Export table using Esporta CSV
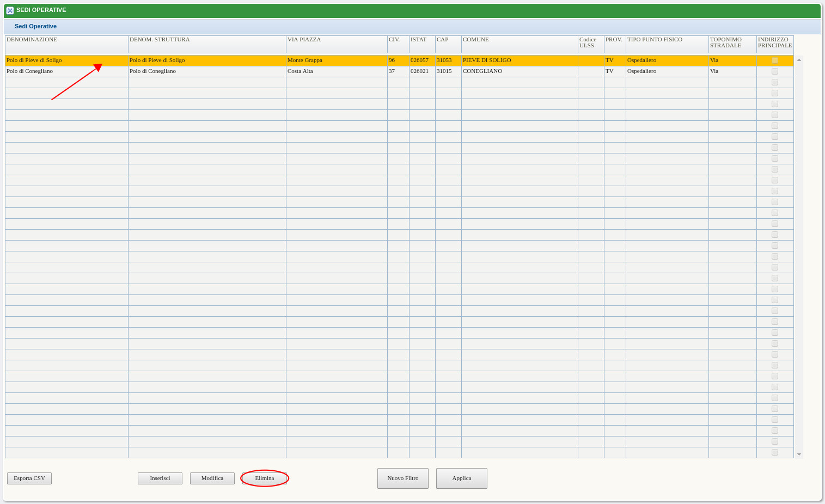 pyautogui.click(x=29, y=478)
